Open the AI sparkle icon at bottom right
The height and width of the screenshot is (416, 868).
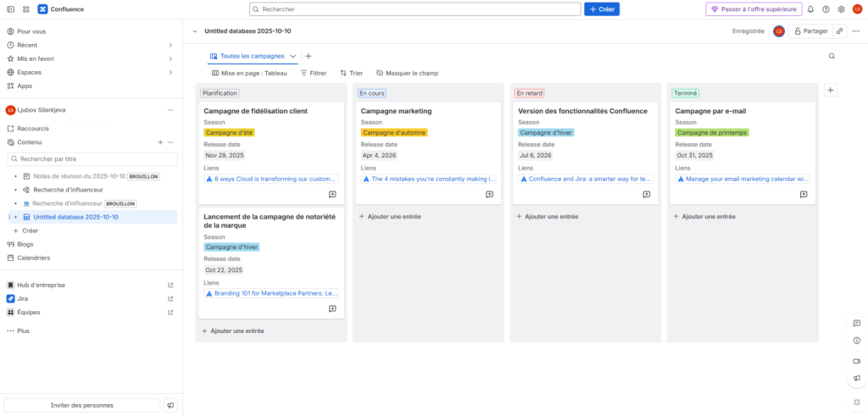856,402
